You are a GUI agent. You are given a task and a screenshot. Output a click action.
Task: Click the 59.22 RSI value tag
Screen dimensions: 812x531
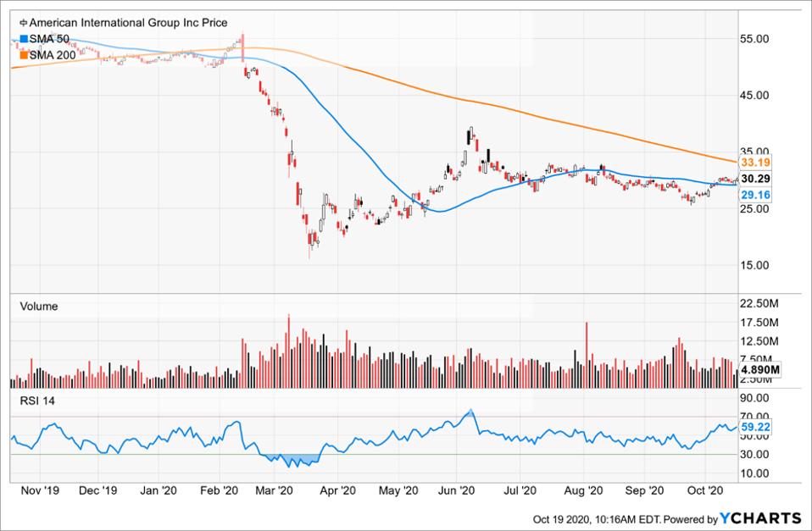coord(754,428)
